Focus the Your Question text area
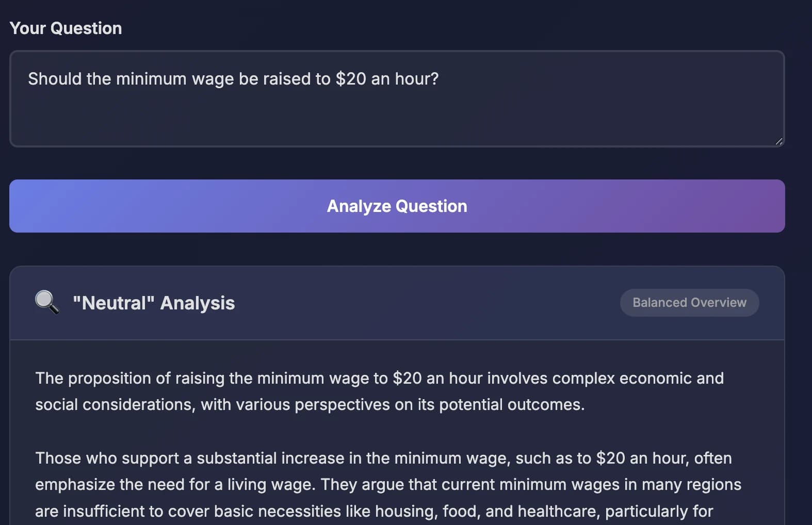812x525 pixels. (x=397, y=99)
